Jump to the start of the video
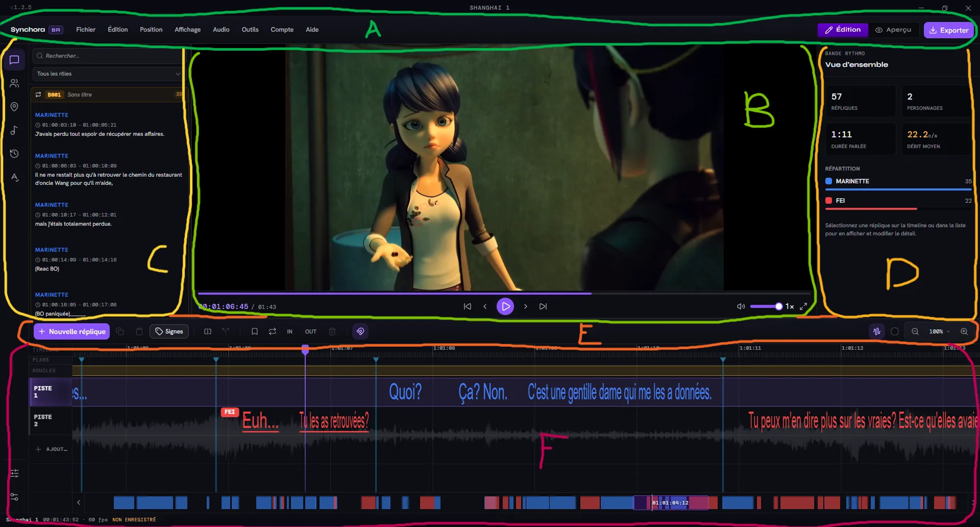The width and height of the screenshot is (980, 527). point(467,306)
